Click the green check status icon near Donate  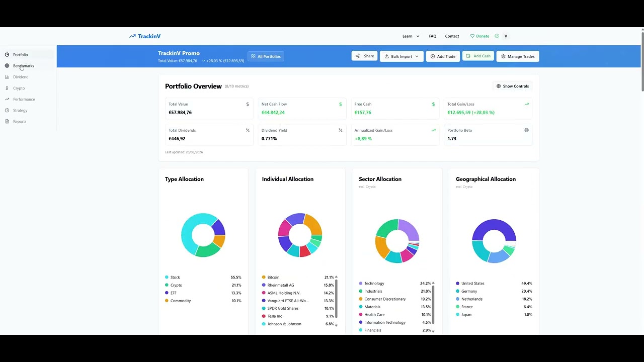(x=497, y=36)
